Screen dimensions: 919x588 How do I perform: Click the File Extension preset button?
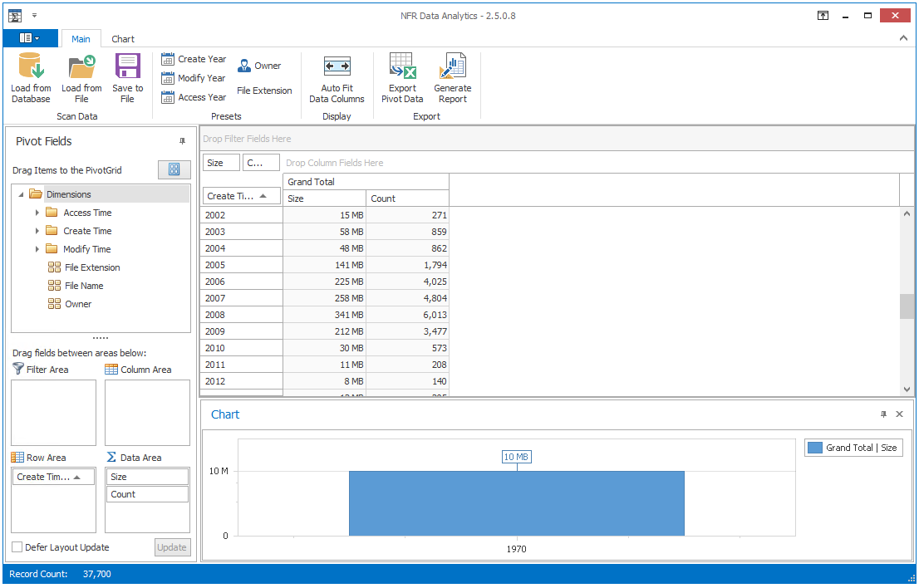pos(264,91)
